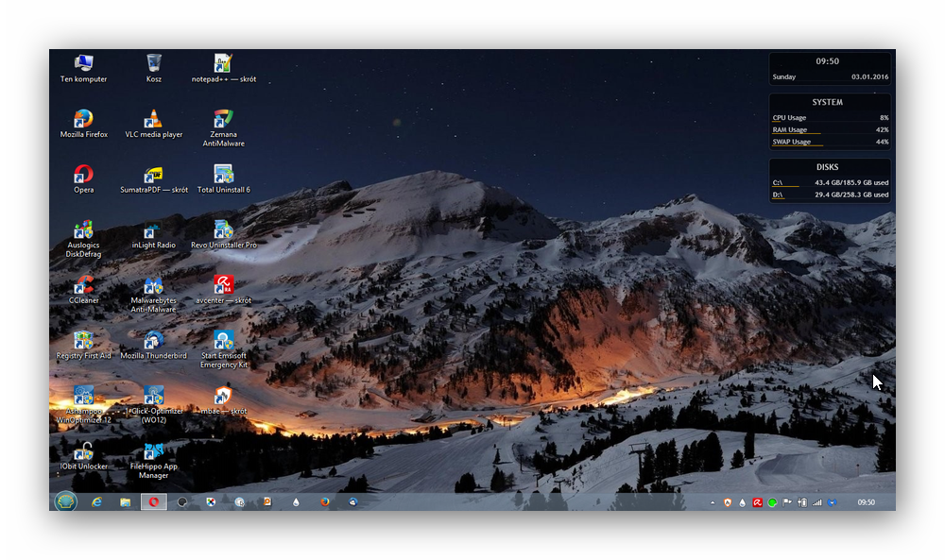
Task: Select the Total Uninstall 6 icon
Action: (x=224, y=178)
